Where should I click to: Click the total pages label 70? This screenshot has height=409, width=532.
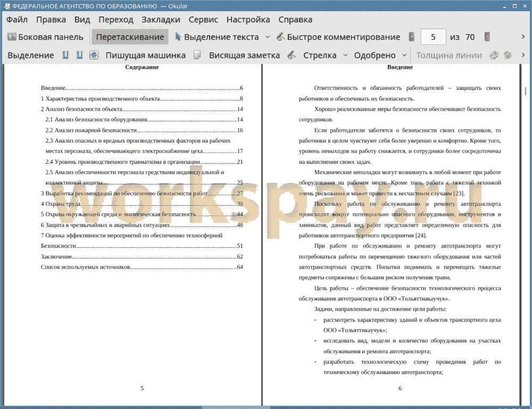click(470, 37)
